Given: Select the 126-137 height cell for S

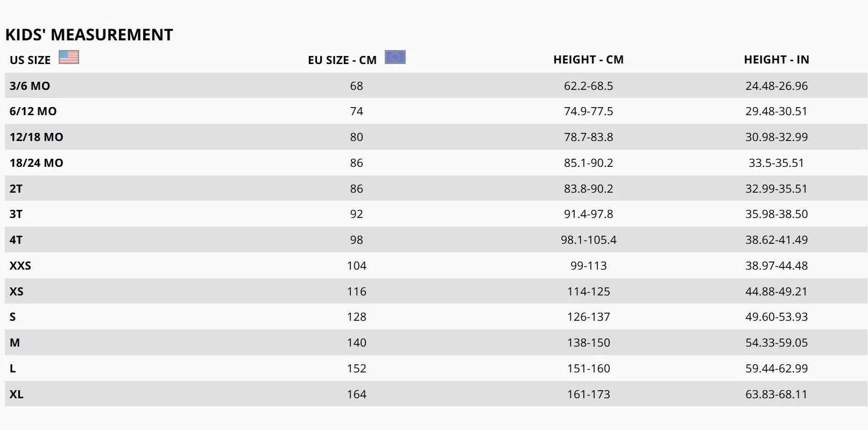Looking at the screenshot, I should (588, 317).
